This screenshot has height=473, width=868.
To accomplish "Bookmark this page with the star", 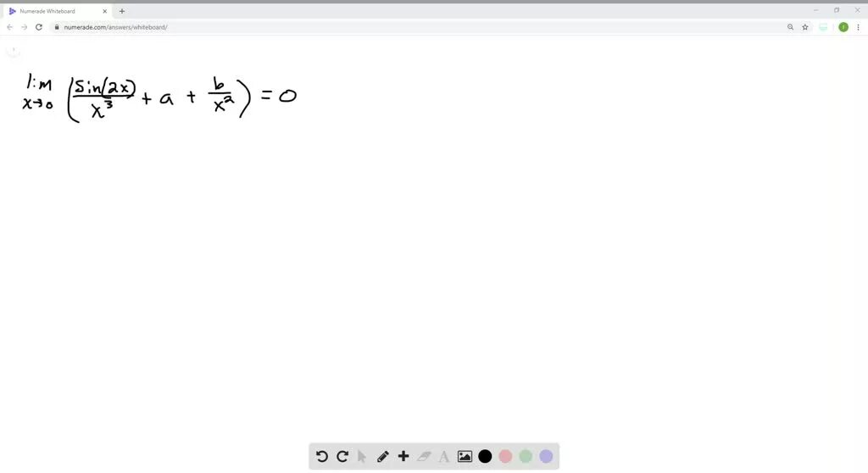I will coord(805,27).
